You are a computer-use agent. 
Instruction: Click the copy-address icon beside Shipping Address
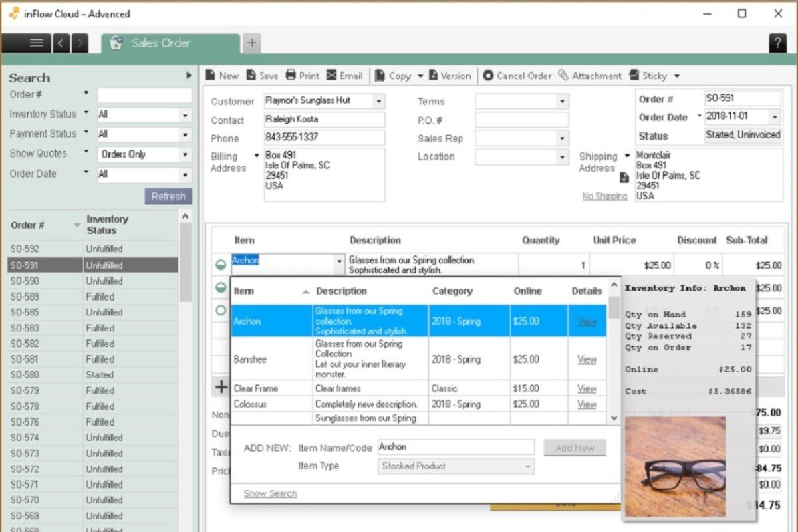point(624,178)
